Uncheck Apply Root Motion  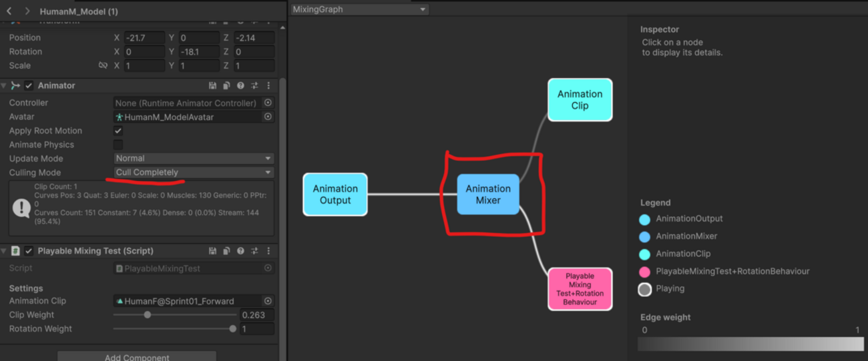pos(118,131)
